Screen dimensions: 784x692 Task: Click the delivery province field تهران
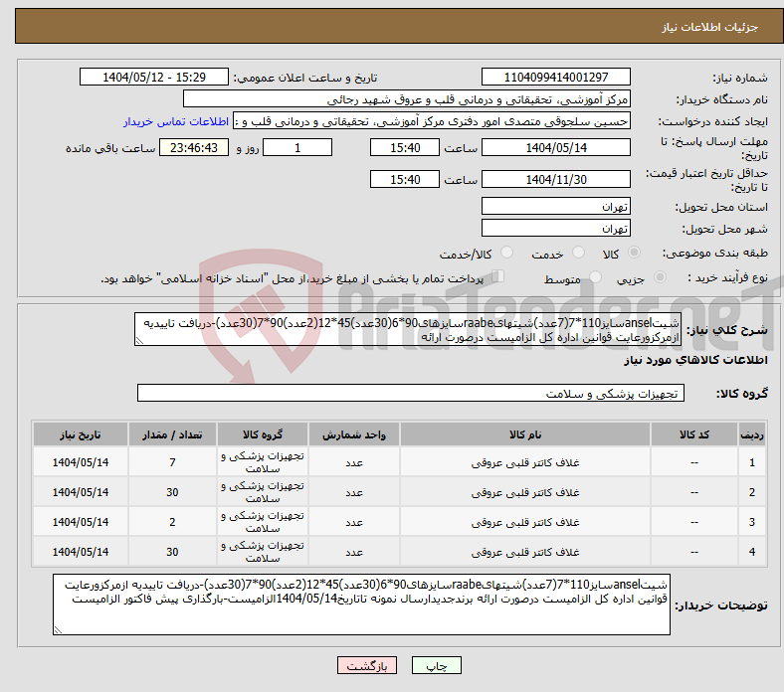[555, 206]
